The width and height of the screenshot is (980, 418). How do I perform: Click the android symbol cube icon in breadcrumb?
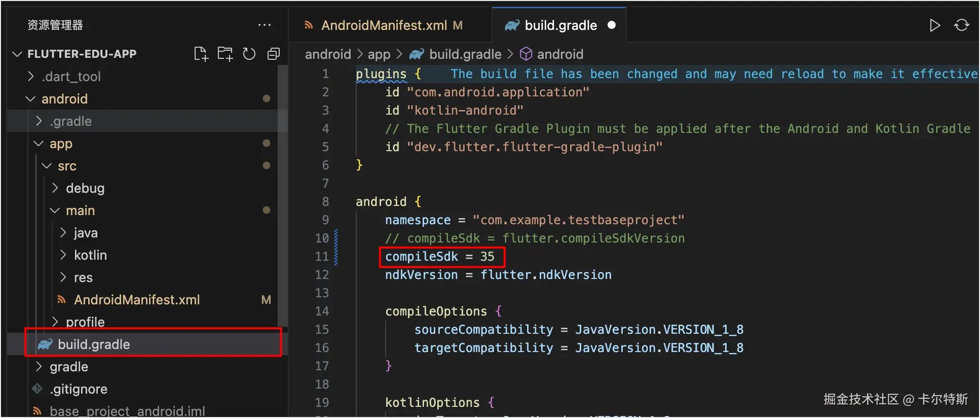[526, 54]
